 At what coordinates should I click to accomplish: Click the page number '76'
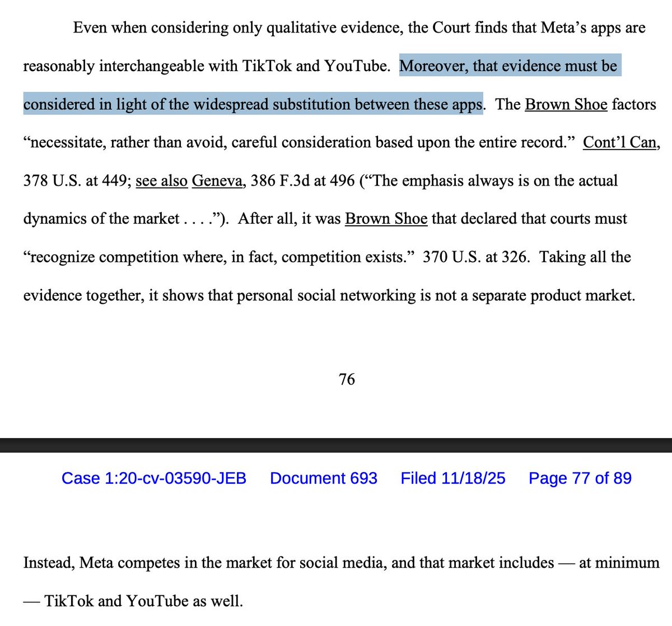[347, 379]
